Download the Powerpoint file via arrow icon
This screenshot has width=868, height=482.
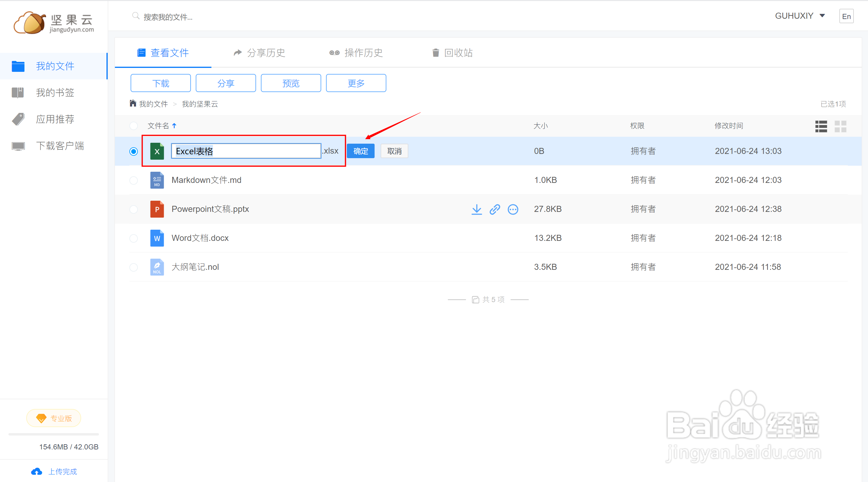[477, 209]
